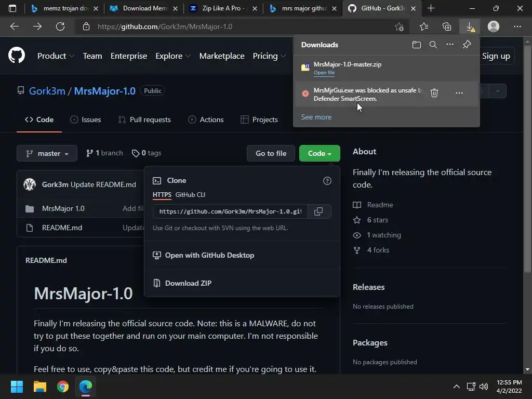Open the Gork3m owner link
This screenshot has width=532, height=399.
(47, 91)
